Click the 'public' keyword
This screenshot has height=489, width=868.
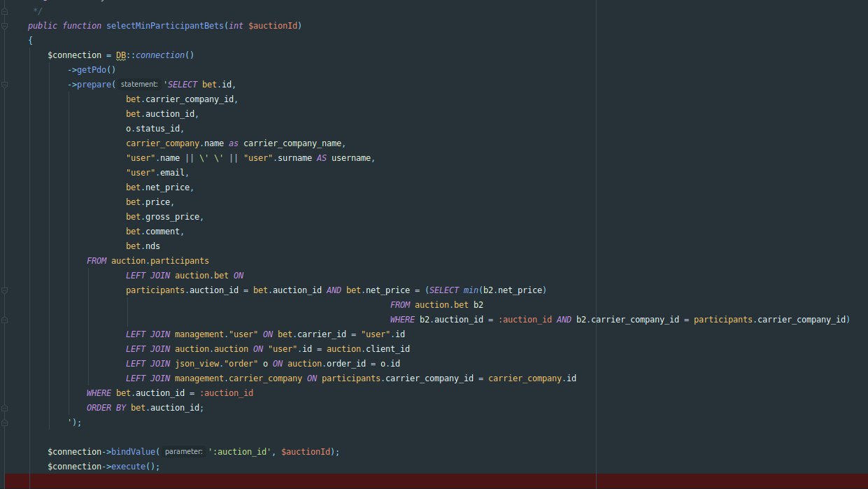[x=43, y=25]
